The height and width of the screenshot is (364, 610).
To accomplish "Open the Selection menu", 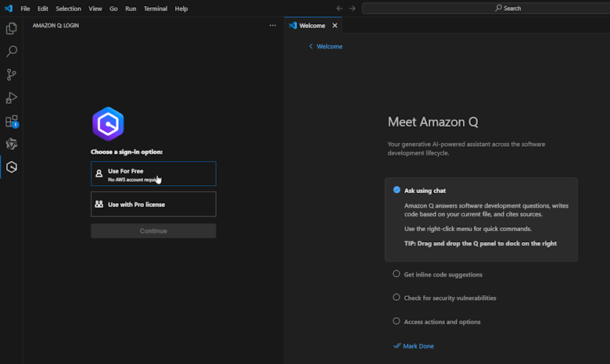I will 68,9.
